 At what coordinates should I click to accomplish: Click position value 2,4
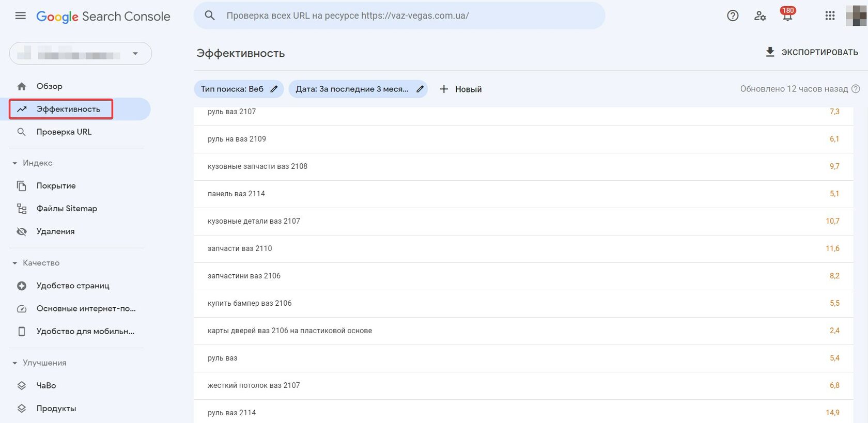[834, 331]
